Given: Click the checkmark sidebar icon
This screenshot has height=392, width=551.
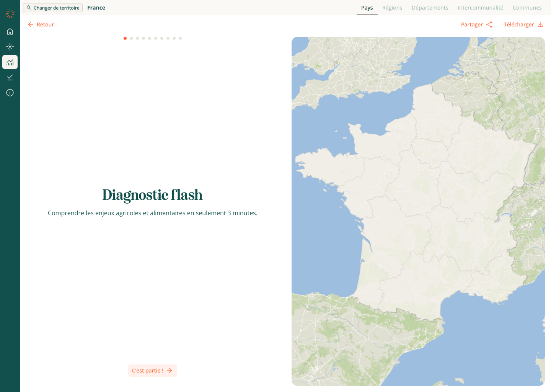Looking at the screenshot, I should [x=10, y=77].
